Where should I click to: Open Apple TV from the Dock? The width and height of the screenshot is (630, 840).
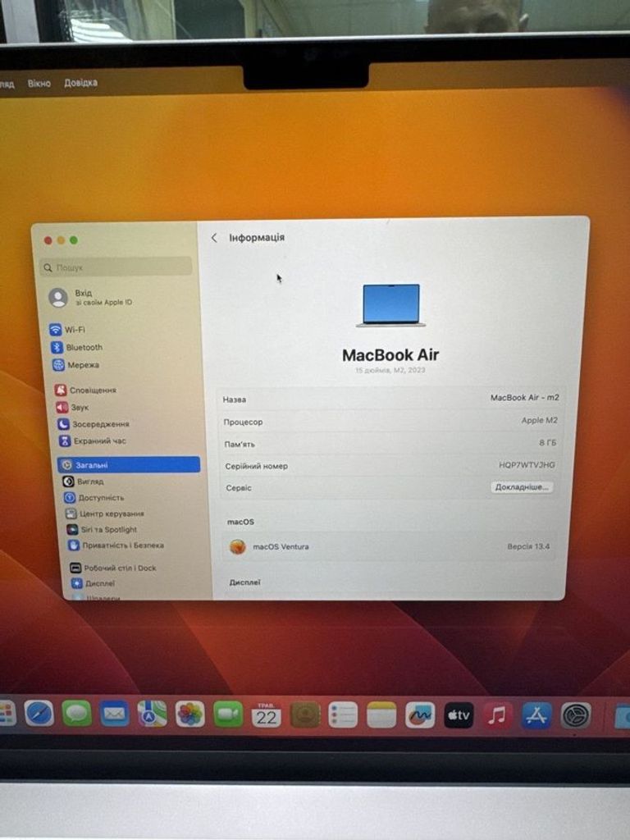pyautogui.click(x=459, y=715)
